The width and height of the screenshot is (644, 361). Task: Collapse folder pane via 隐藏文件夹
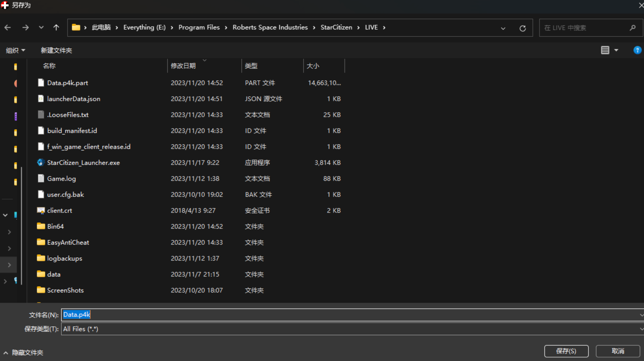(23, 352)
